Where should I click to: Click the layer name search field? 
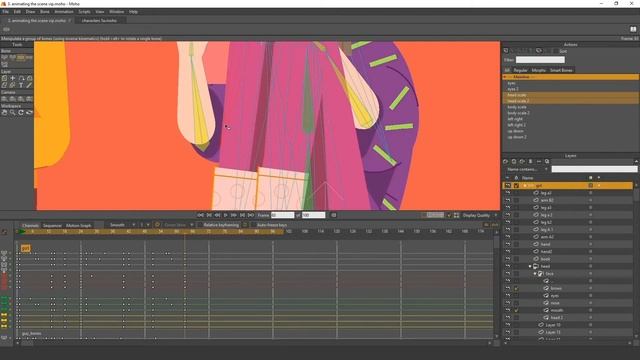[x=594, y=169]
